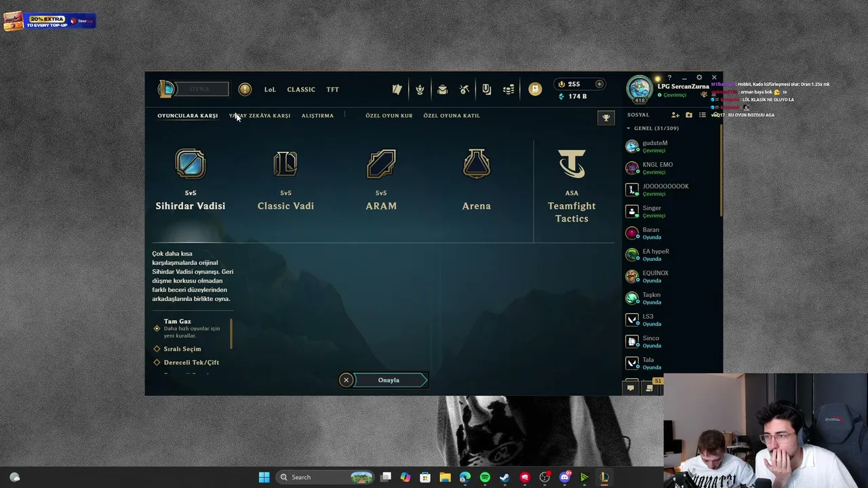Open the CLASSIC menu item
The width and height of the screenshot is (868, 488).
point(301,89)
